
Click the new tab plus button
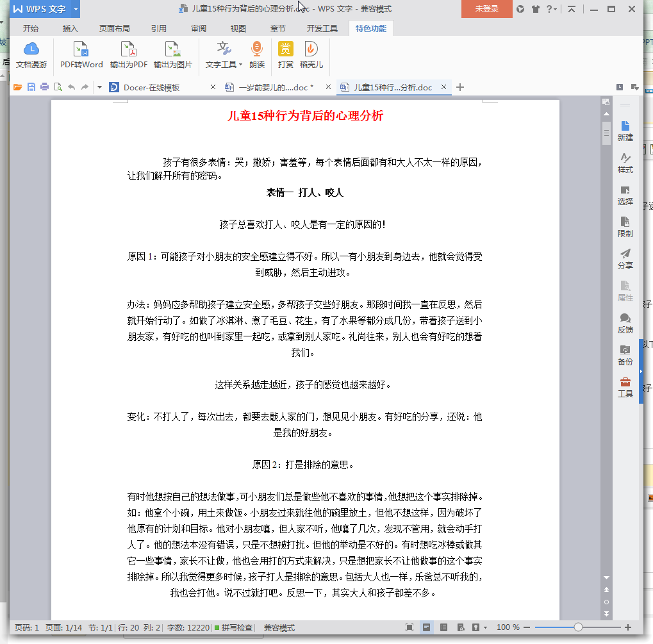tap(459, 87)
